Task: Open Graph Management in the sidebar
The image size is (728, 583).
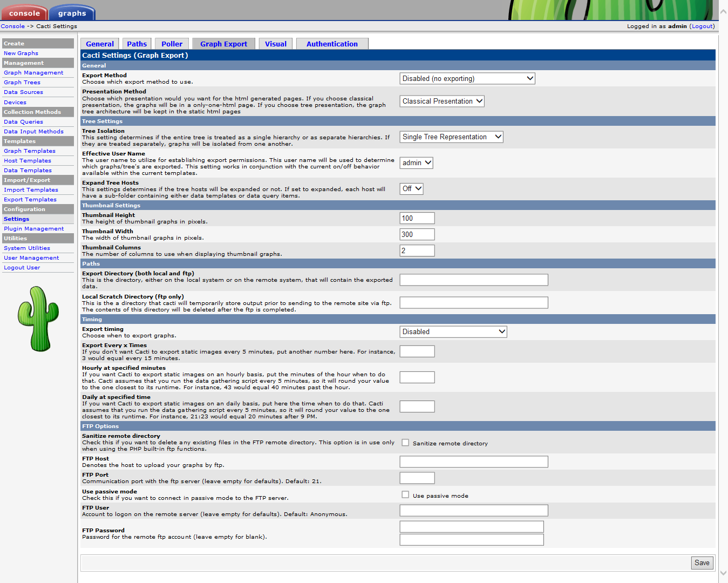Action: click(x=33, y=72)
